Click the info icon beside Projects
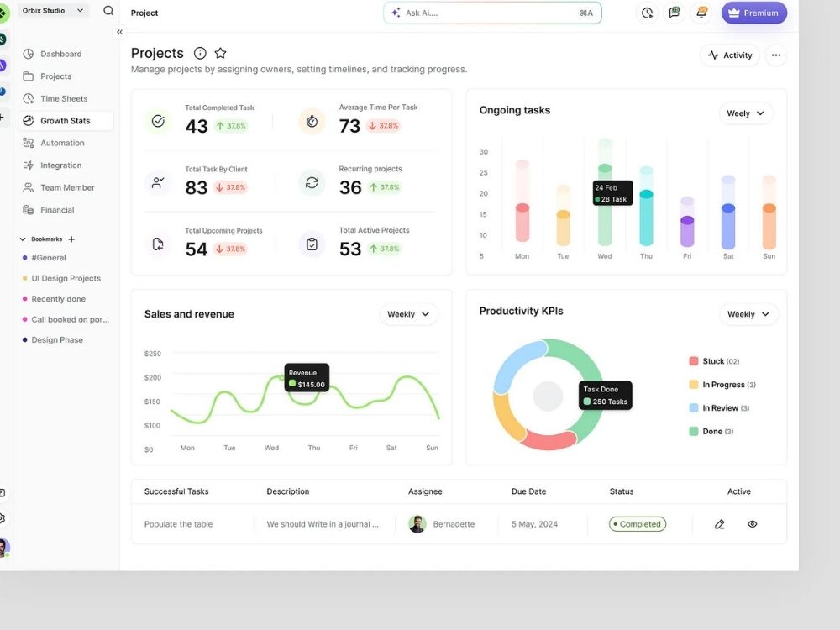This screenshot has height=630, width=840. coord(200,53)
